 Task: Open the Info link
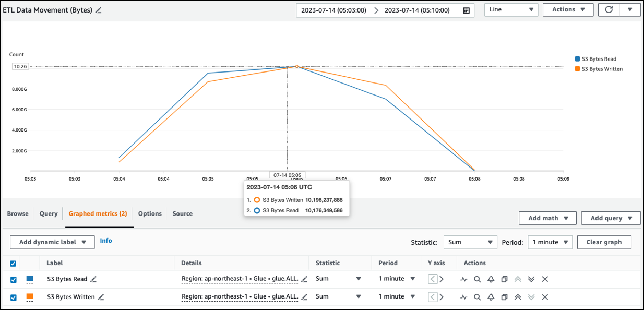click(106, 240)
